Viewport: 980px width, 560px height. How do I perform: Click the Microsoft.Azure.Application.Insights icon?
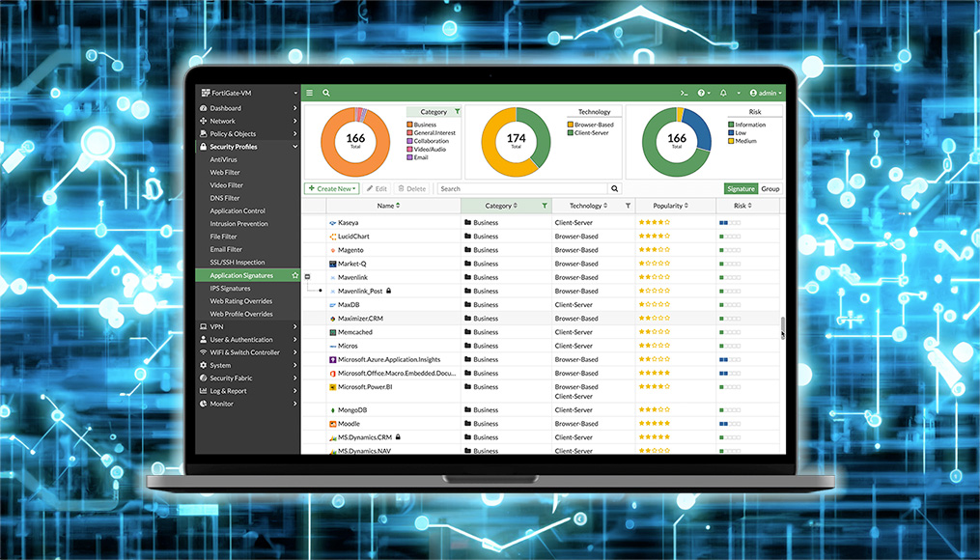332,359
